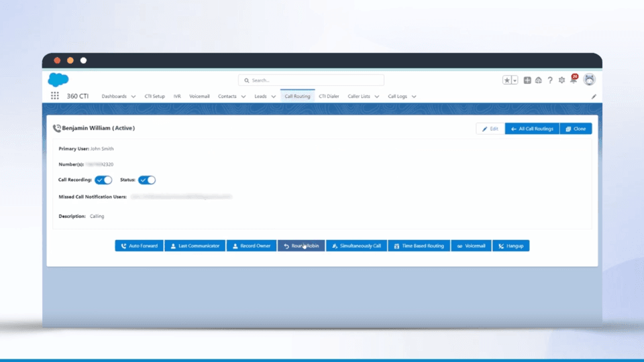The width and height of the screenshot is (644, 362).
Task: Open the IVR tab
Action: click(177, 96)
